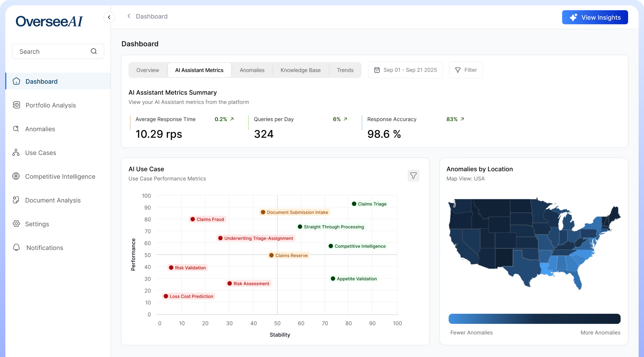Click the View Insights button
Image resolution: width=644 pixels, height=357 pixels.
pyautogui.click(x=595, y=17)
